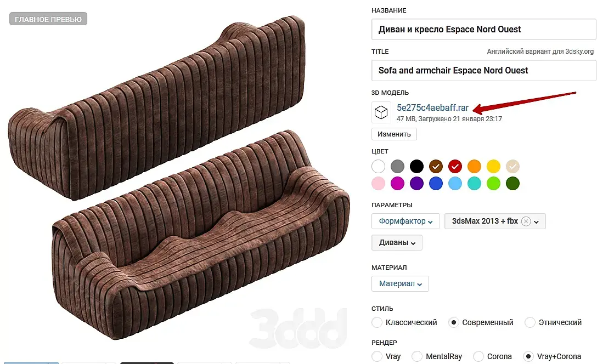Select the Современный style radio button

[453, 322]
